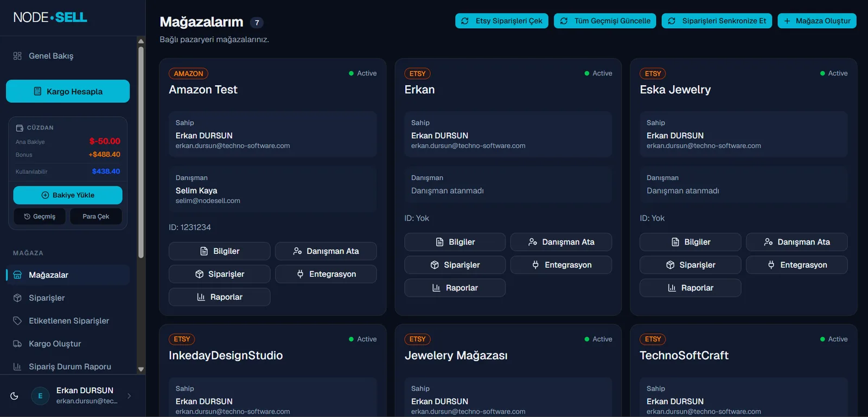Click ETSY badge on Eska Jewelry
Viewport: 868px width, 417px height.
(x=653, y=73)
